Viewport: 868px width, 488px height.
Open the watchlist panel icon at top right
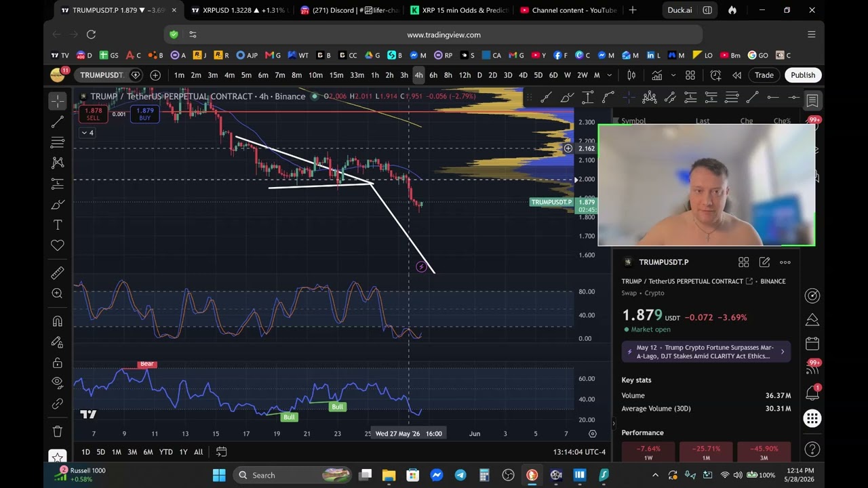(x=812, y=101)
